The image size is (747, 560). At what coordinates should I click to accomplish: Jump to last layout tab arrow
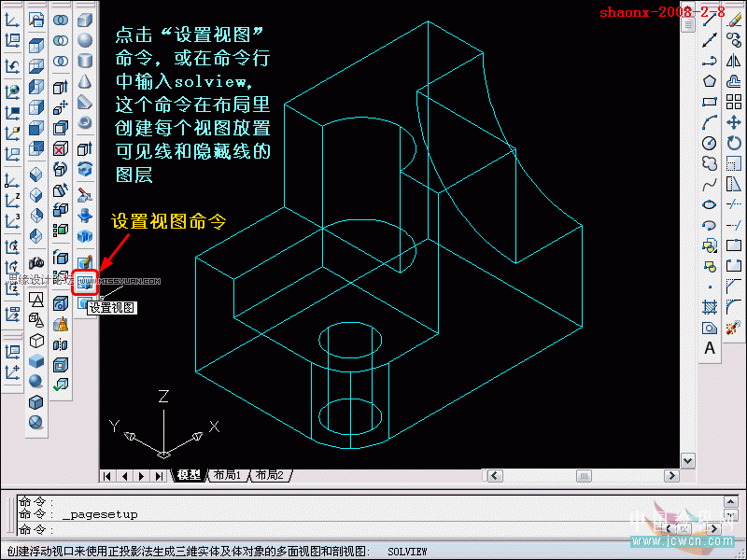(159, 476)
